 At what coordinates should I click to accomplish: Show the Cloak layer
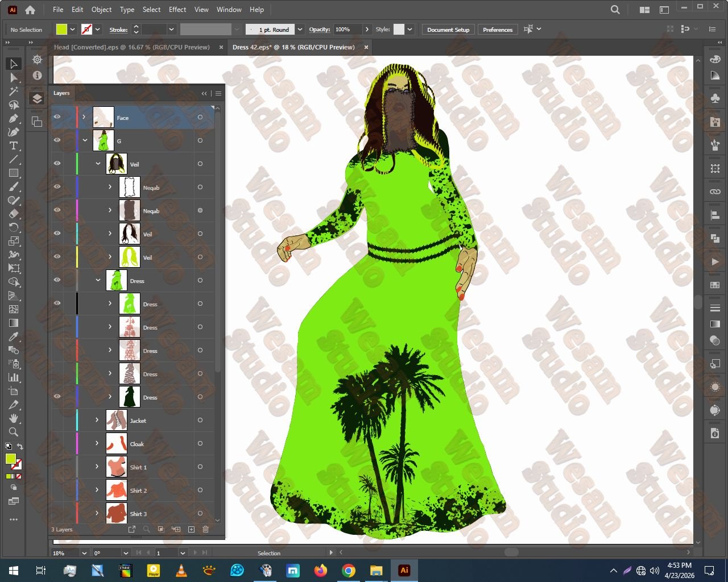(x=57, y=443)
